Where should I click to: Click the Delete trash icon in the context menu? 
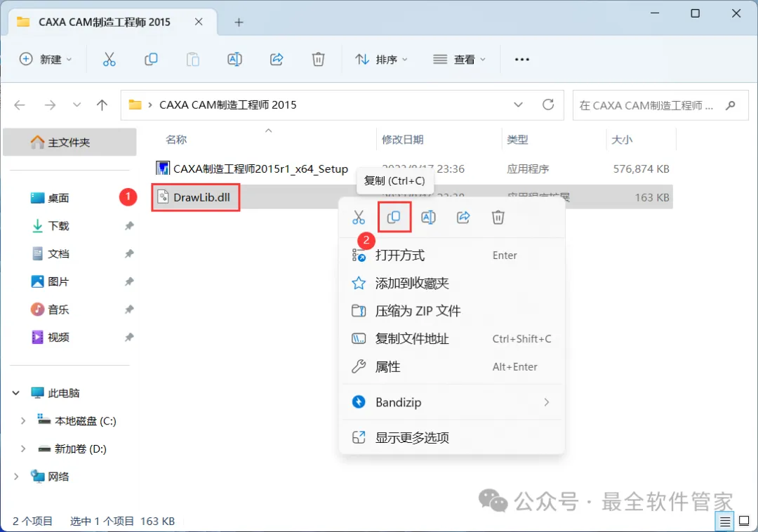tap(498, 218)
